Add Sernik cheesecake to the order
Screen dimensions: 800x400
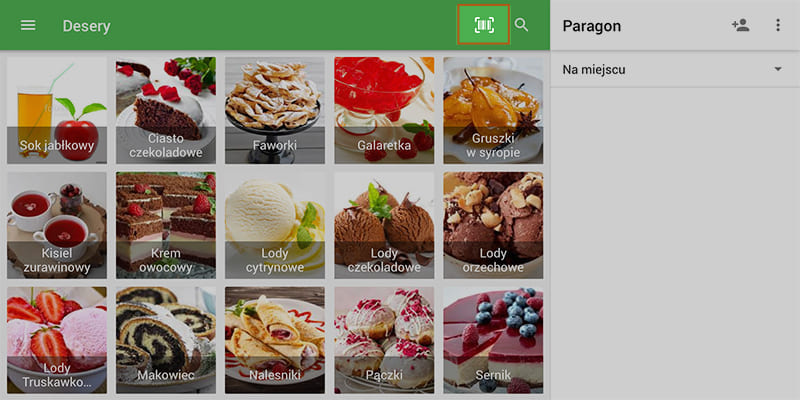493,340
